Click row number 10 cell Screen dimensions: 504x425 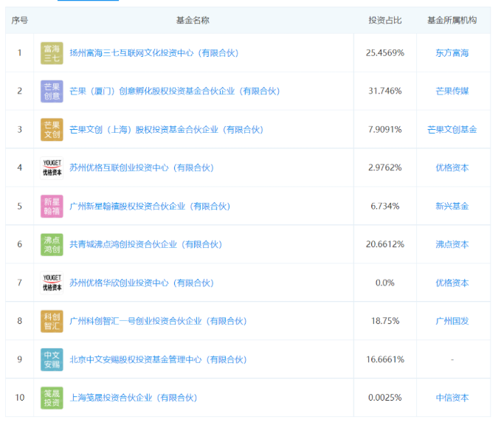pos(20,398)
